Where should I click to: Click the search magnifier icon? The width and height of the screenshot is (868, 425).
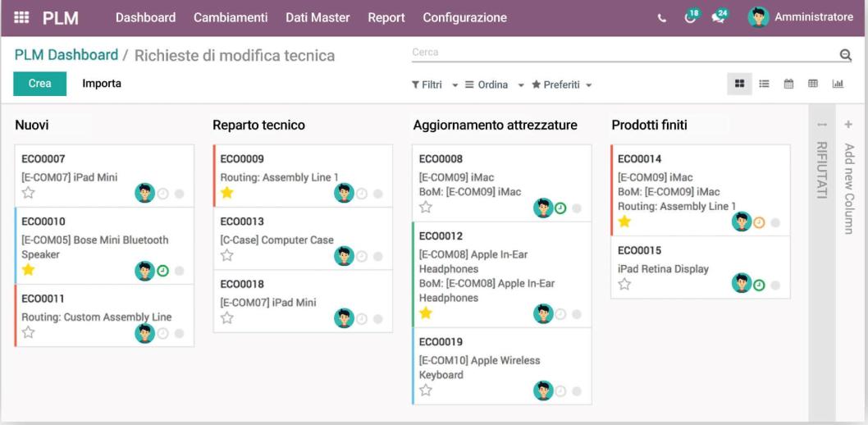point(845,55)
